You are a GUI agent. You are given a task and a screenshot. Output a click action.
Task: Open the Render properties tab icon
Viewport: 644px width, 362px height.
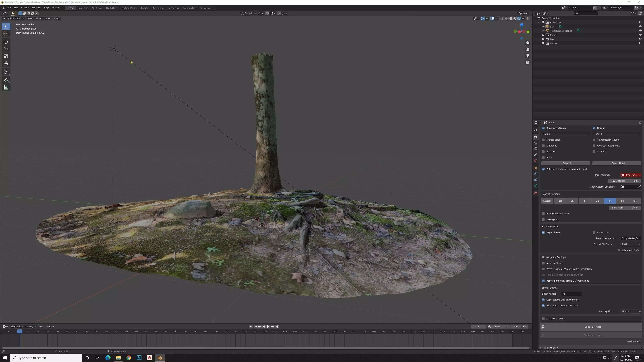tap(535, 137)
